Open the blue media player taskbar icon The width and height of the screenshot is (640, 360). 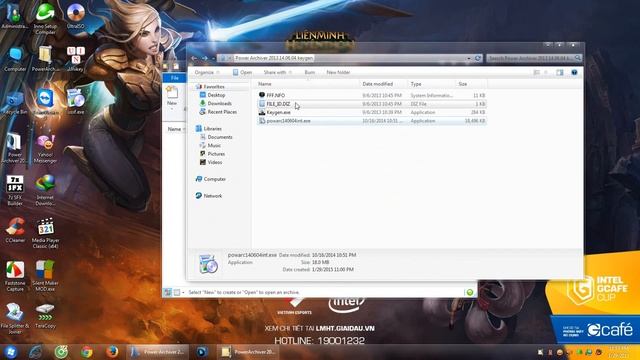coord(202,351)
